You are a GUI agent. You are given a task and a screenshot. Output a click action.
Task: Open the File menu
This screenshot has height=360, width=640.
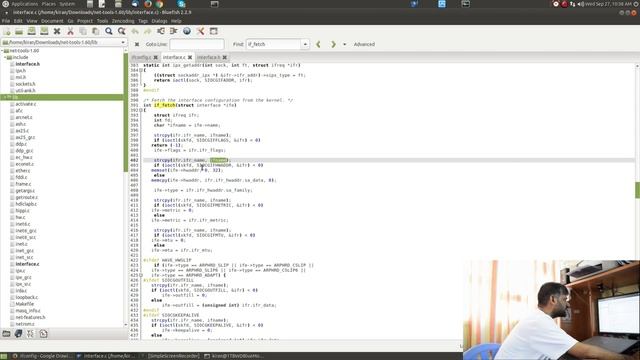(x=6, y=21)
